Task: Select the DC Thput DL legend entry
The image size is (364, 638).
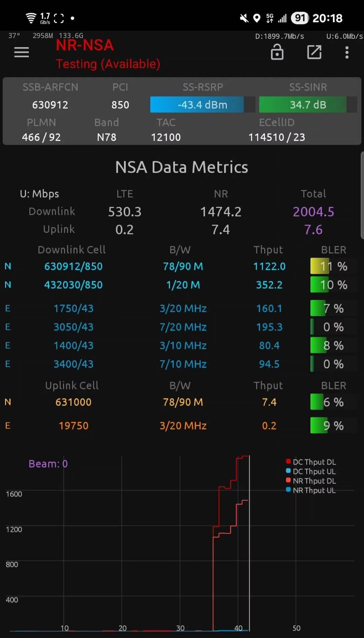Action: [311, 462]
